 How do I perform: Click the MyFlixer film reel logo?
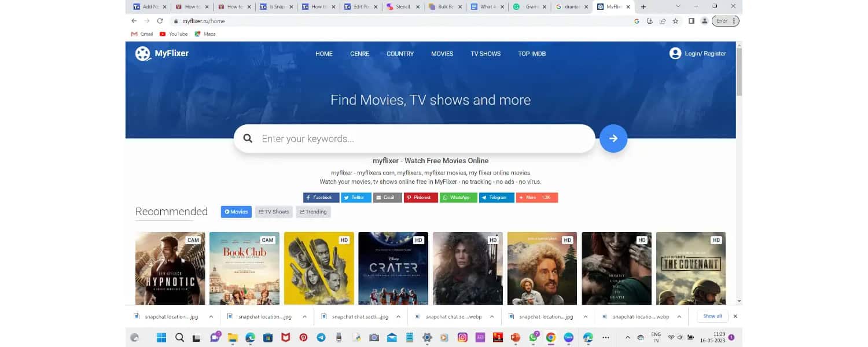142,54
